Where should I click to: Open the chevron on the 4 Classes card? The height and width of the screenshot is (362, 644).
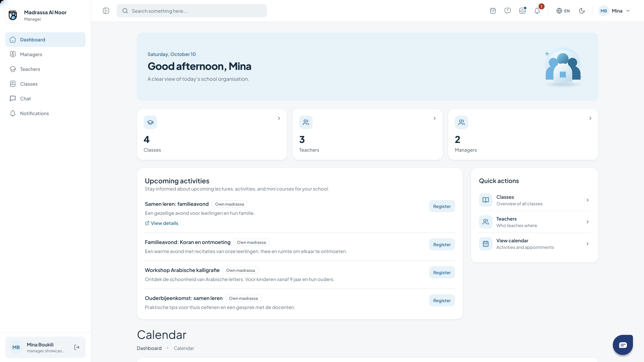(x=279, y=118)
